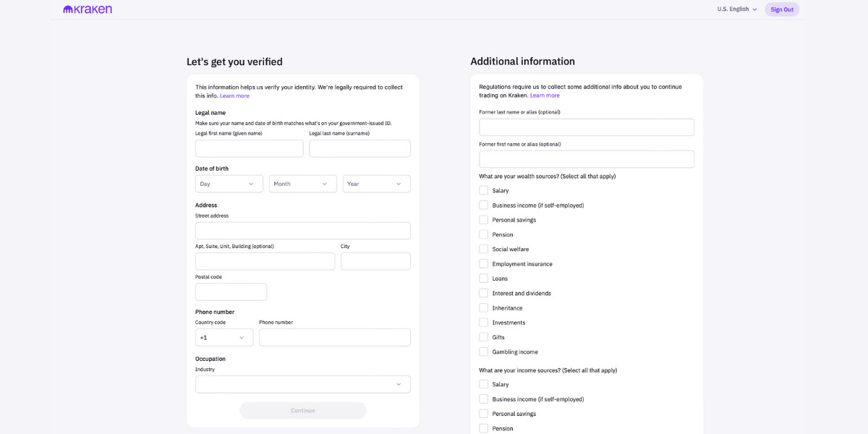868x434 pixels.
Task: Enable the Inheritance checkbox
Action: coord(483,307)
